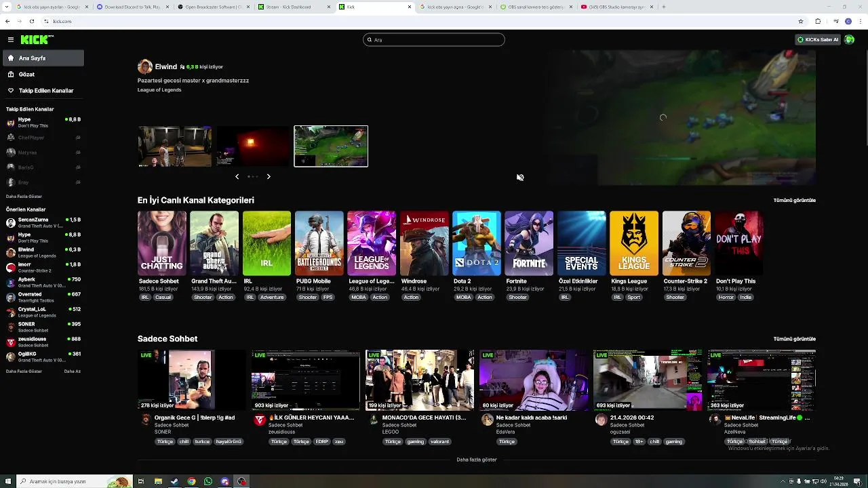Image resolution: width=868 pixels, height=488 pixels.
Task: Open the Don't Play This category card
Action: coord(739,243)
